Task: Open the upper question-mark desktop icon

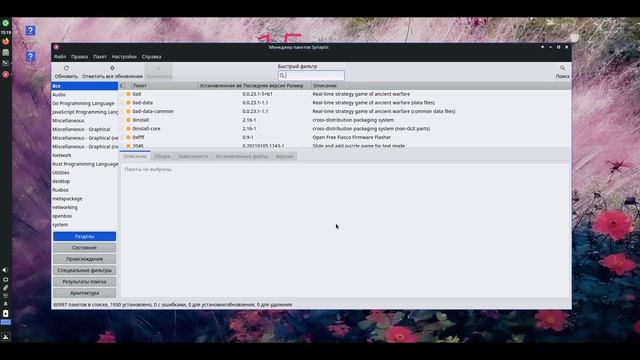Action: 30,31
